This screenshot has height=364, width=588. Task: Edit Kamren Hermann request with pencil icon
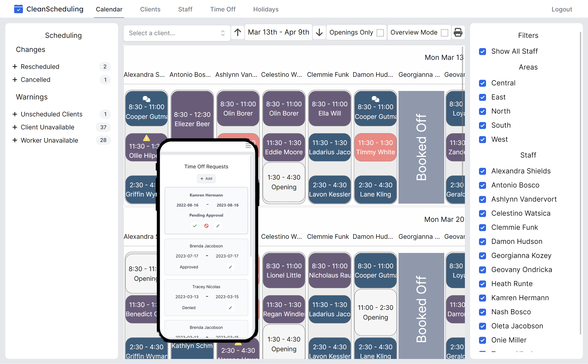(x=218, y=226)
